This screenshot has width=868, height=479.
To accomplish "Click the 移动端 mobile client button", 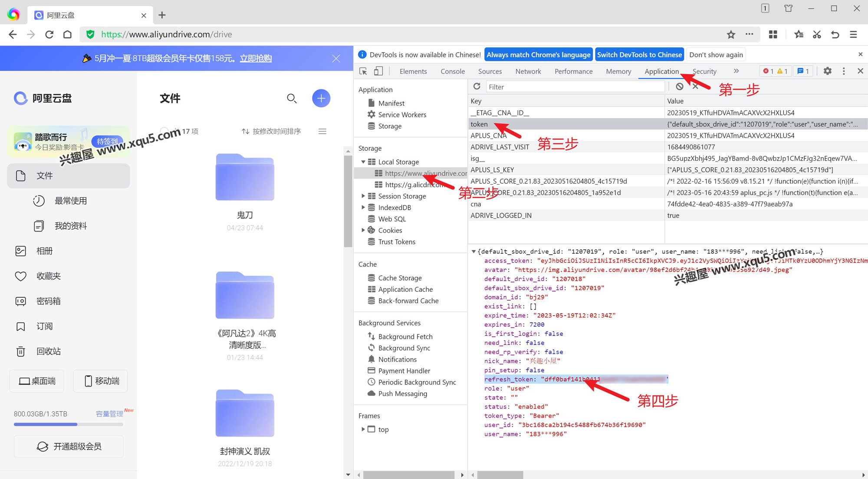I will coord(100,381).
